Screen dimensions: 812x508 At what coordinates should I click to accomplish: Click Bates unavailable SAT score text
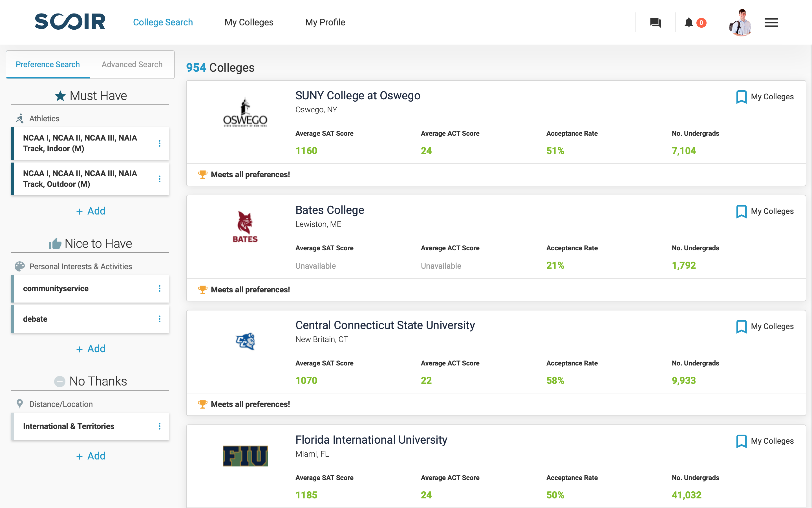click(x=315, y=266)
